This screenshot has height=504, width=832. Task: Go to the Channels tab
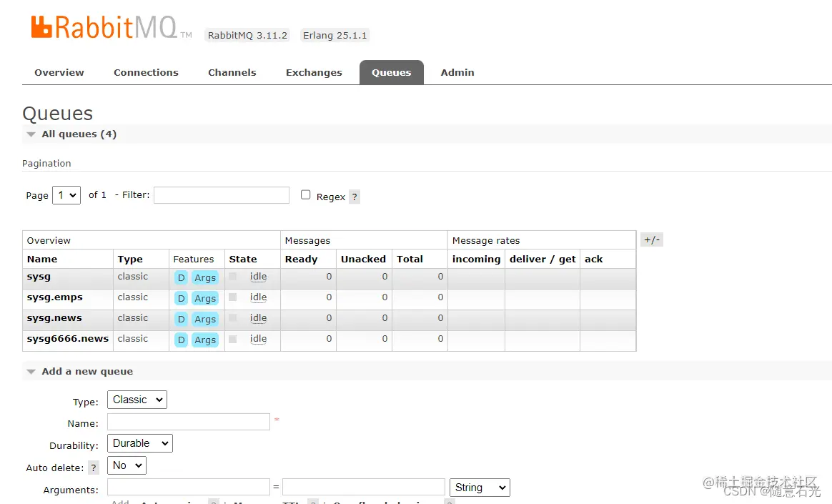pos(232,73)
